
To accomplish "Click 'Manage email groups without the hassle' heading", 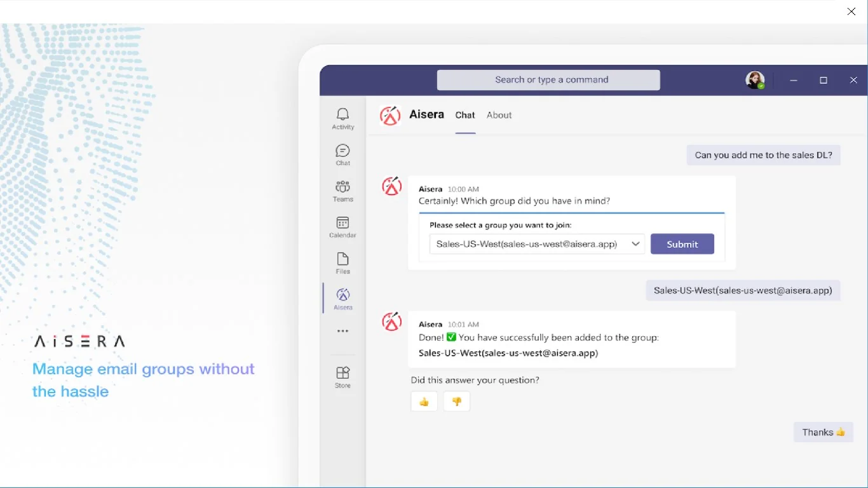I will click(x=144, y=380).
